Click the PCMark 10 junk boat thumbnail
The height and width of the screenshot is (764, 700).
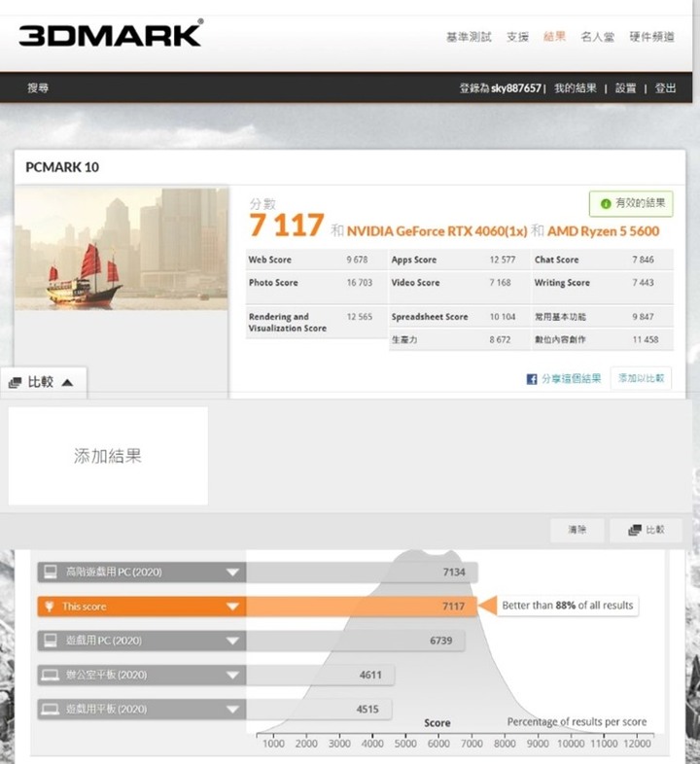[x=122, y=249]
